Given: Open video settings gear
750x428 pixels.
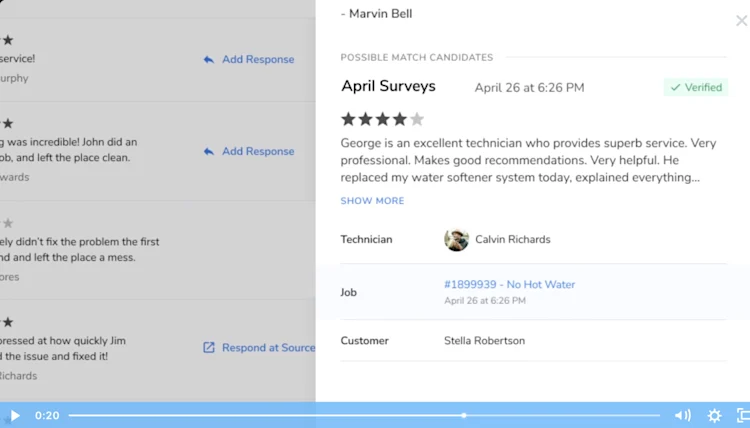Looking at the screenshot, I should pos(715,416).
